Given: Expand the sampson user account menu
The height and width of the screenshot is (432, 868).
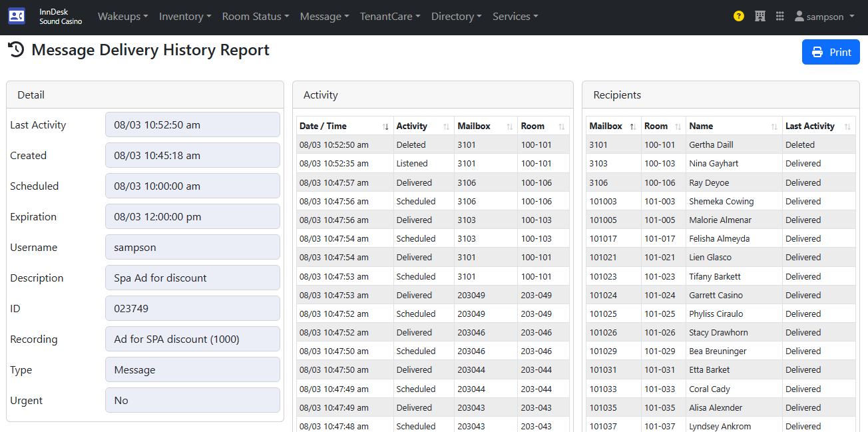Looking at the screenshot, I should click(824, 17).
